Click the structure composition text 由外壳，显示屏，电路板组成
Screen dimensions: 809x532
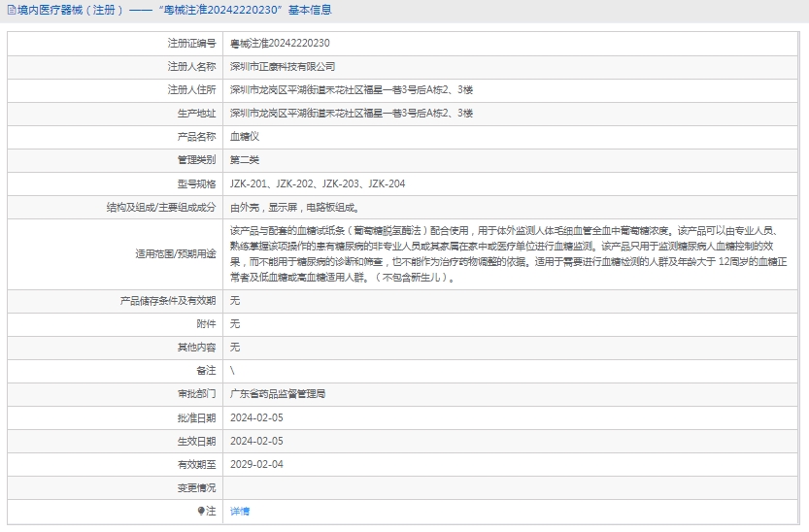[x=295, y=207]
